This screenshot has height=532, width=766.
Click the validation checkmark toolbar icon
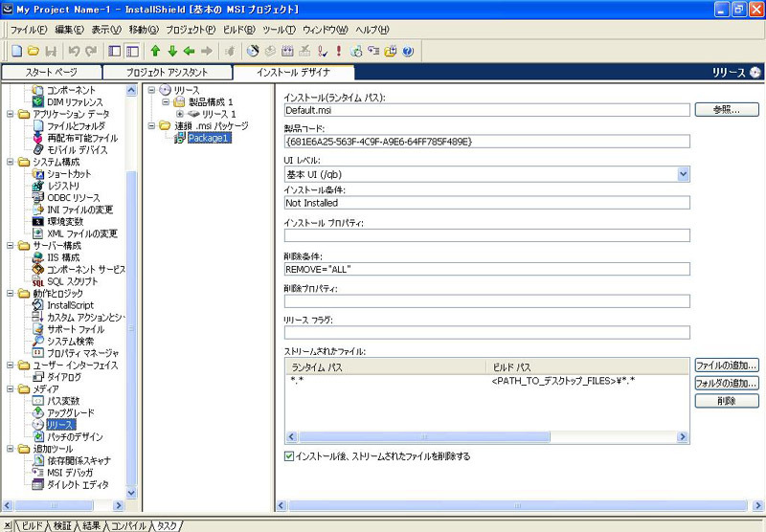[x=322, y=51]
